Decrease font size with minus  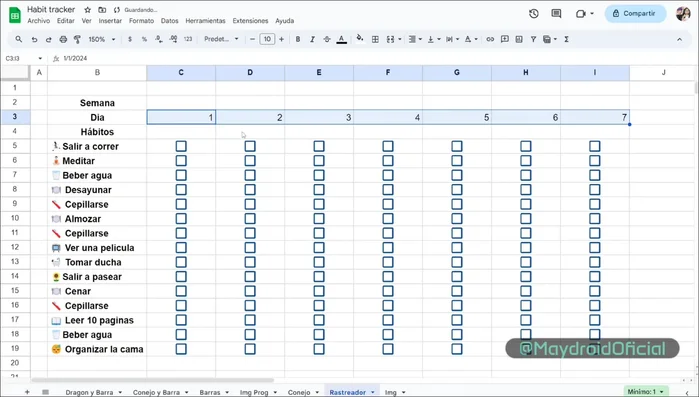(252, 39)
